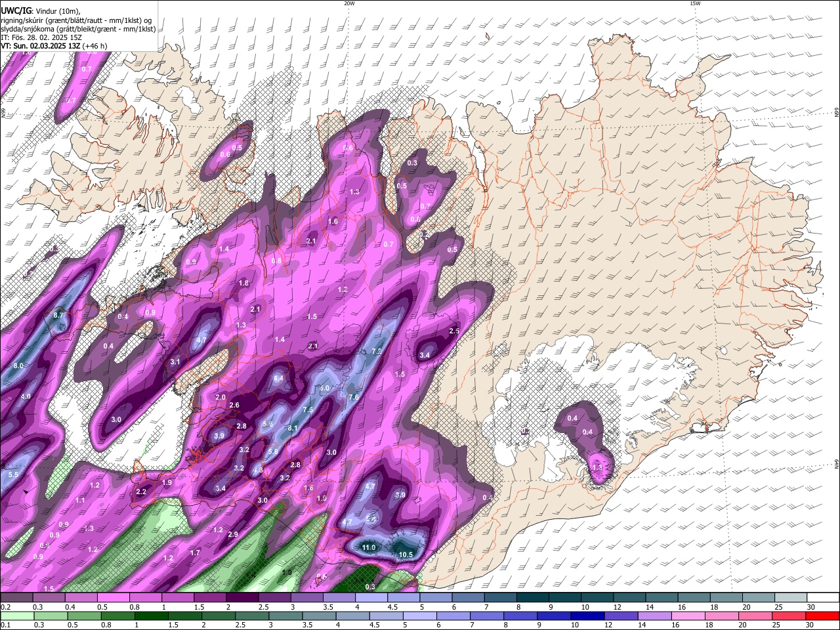The height and width of the screenshot is (630, 840).
Task: Click the '8.1' precipitation value
Action: pyautogui.click(x=293, y=428)
